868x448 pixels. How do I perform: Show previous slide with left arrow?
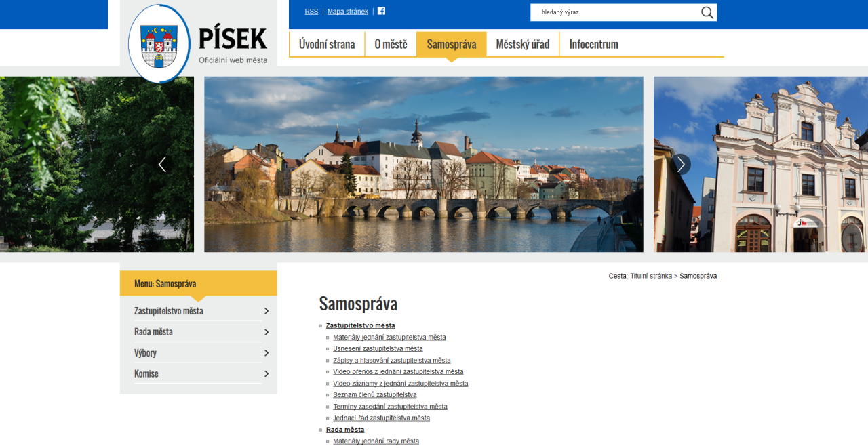click(x=162, y=164)
